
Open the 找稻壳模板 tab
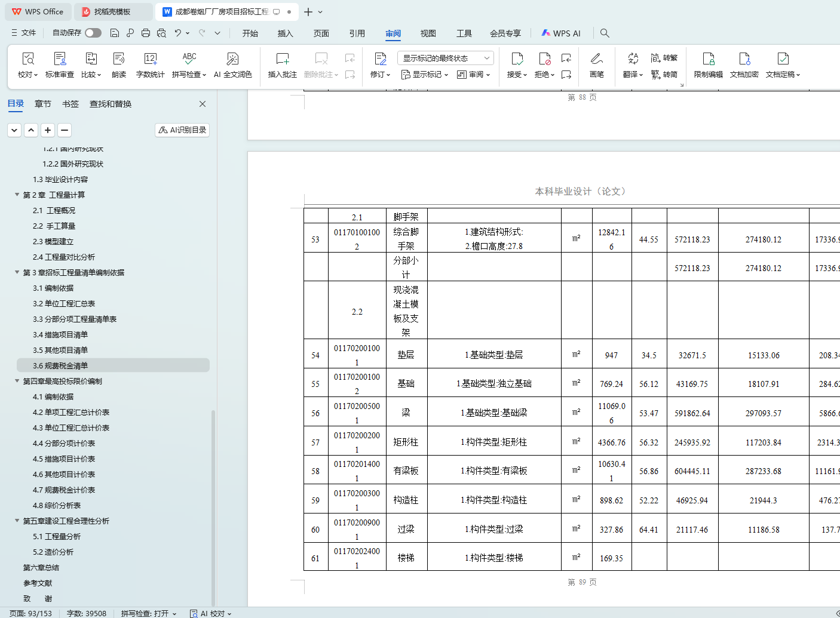112,12
